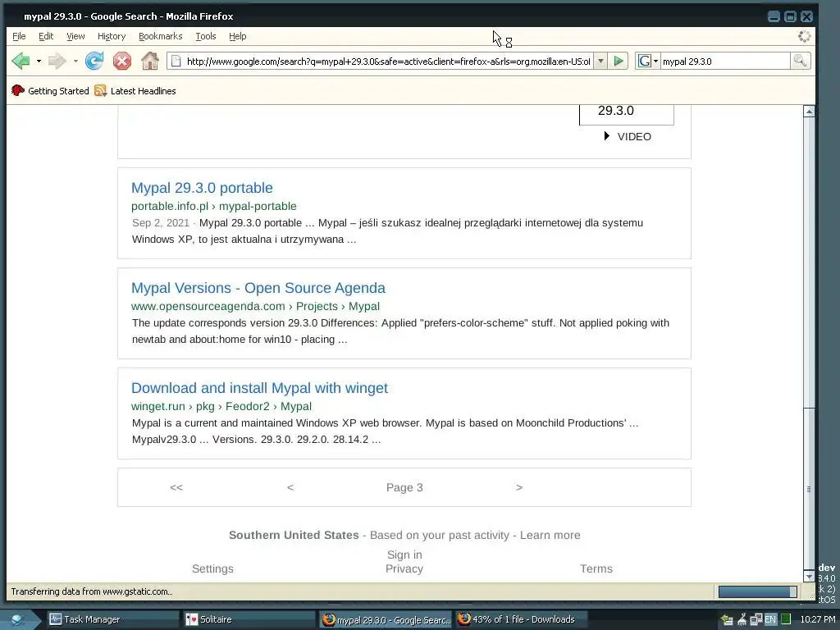Click the portable.info.pl › mypal-portable URL text
This screenshot has height=630, width=840.
[x=214, y=206]
